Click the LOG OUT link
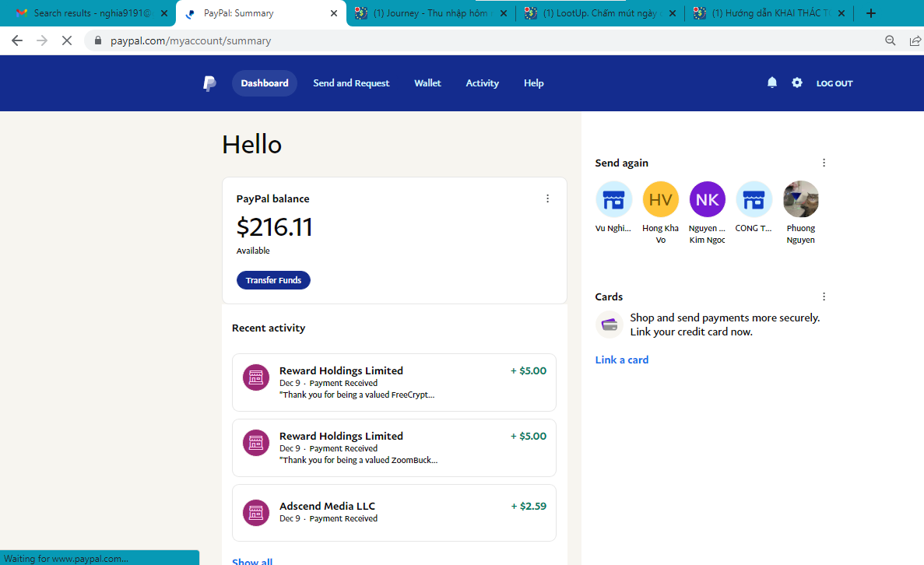Viewport: 924px width, 565px height. tap(834, 83)
